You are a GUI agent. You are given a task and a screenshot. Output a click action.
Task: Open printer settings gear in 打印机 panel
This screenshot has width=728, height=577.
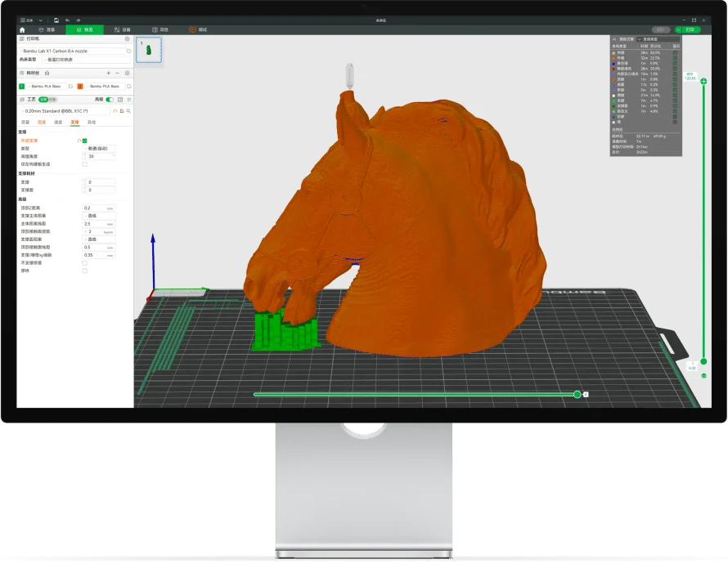[x=128, y=39]
